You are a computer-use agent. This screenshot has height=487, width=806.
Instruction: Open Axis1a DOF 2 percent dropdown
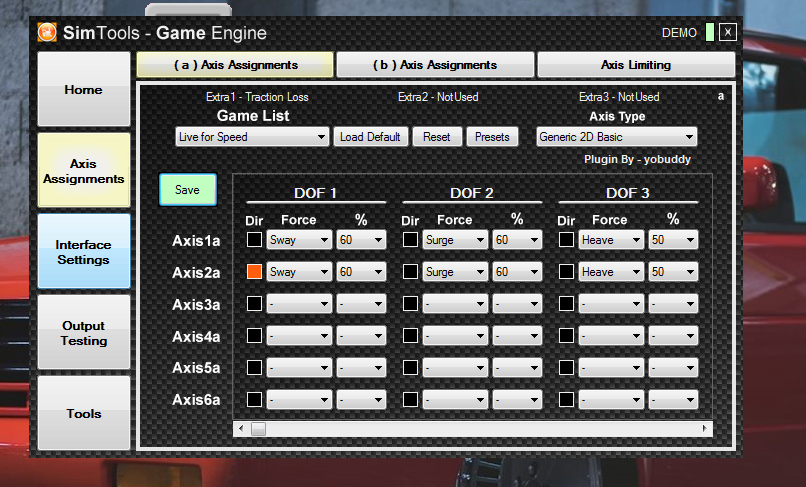pyautogui.click(x=517, y=240)
